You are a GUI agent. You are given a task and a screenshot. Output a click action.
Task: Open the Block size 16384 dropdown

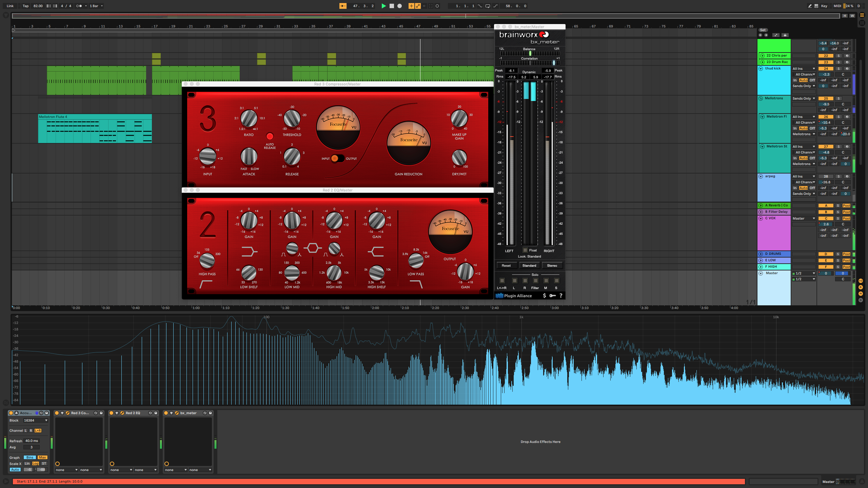point(36,420)
